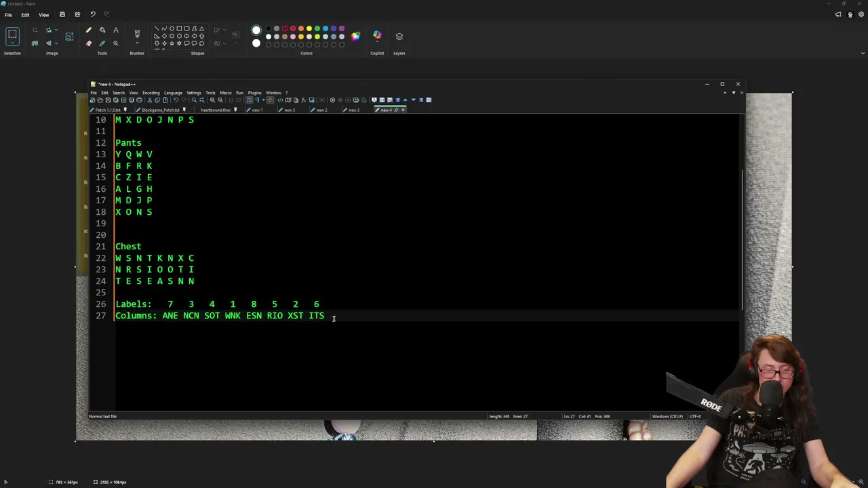Undo the last action in Paint

[x=93, y=14]
